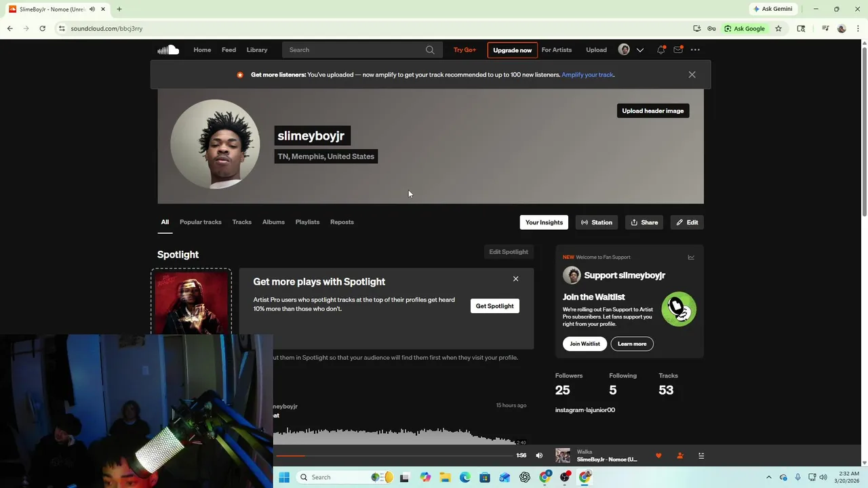Switch to the Tracks tab
868x488 pixels.
241,222
